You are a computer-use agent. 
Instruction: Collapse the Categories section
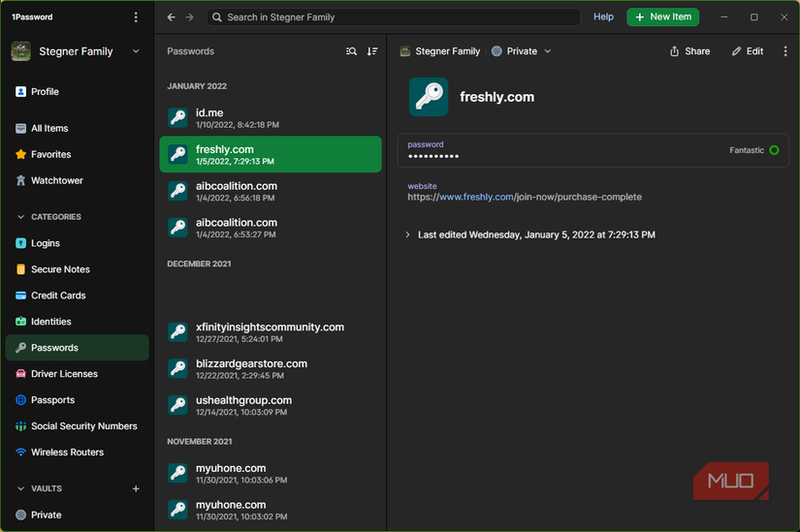tap(21, 217)
